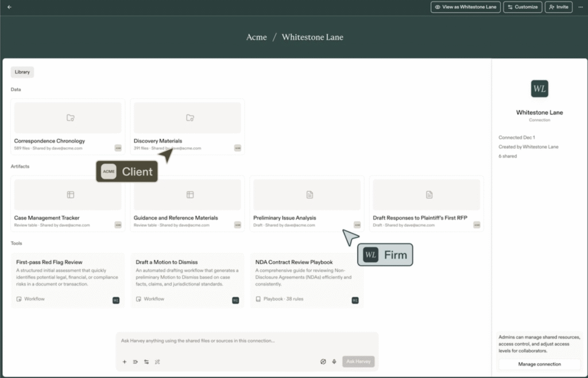The width and height of the screenshot is (588, 378).
Task: Click the folder icon on Correspondence Chronology
Action: 70,118
